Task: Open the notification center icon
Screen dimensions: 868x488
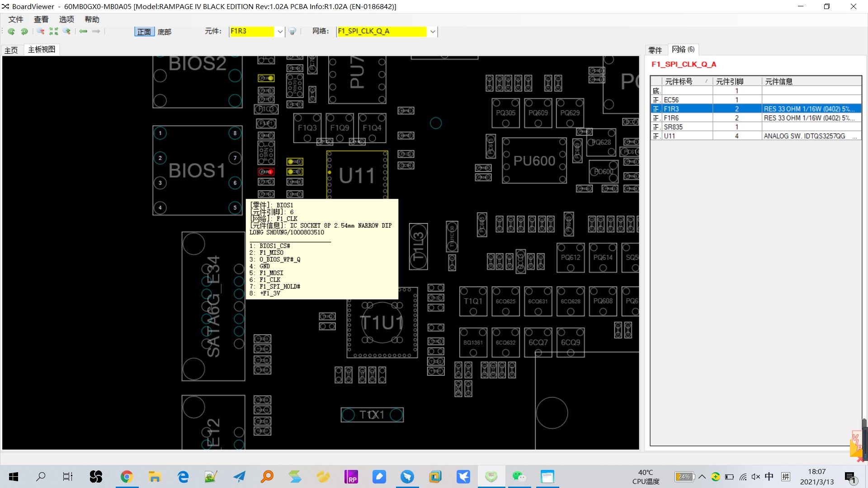Action: 850,477
